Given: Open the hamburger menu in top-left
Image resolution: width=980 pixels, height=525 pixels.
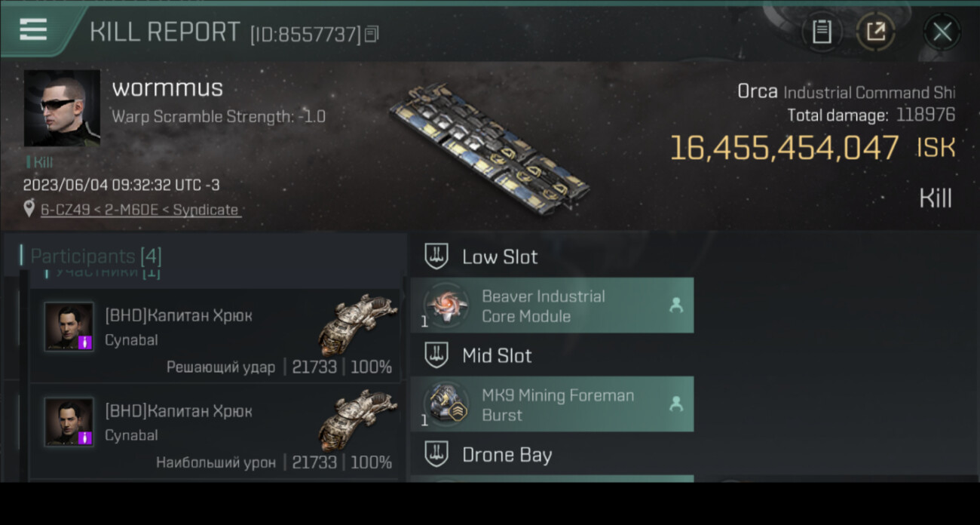Looking at the screenshot, I should pyautogui.click(x=33, y=29).
